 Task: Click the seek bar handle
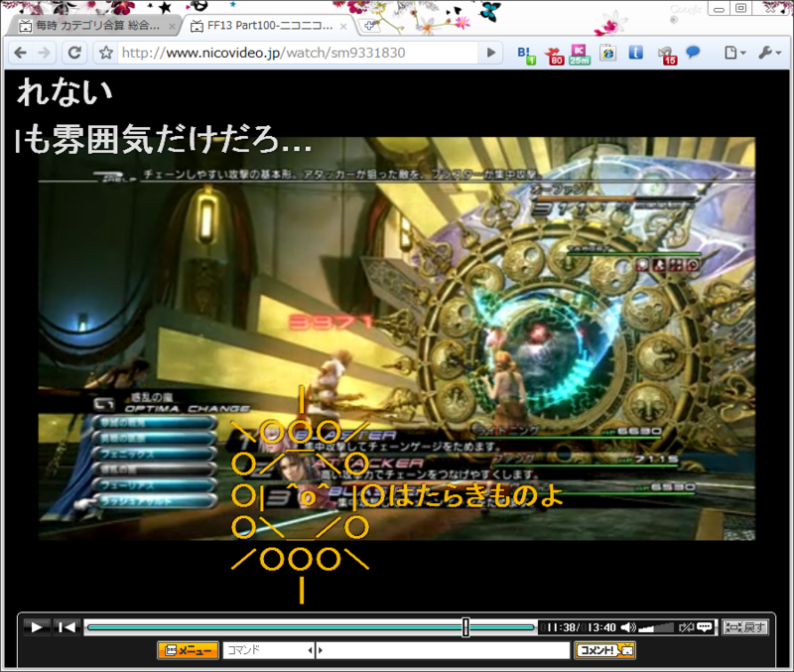(x=465, y=627)
